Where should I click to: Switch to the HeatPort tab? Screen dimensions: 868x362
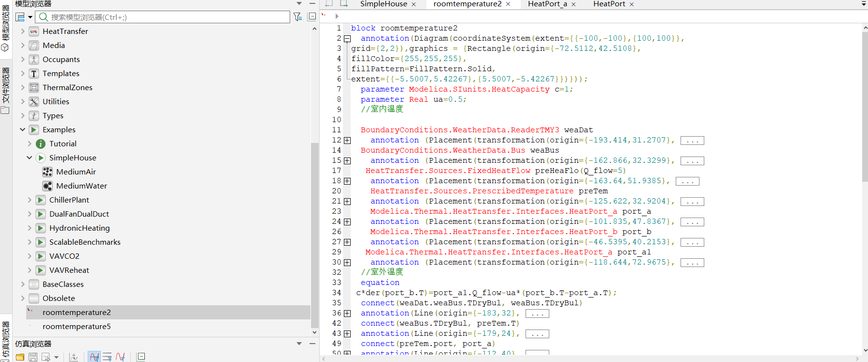pyautogui.click(x=609, y=4)
